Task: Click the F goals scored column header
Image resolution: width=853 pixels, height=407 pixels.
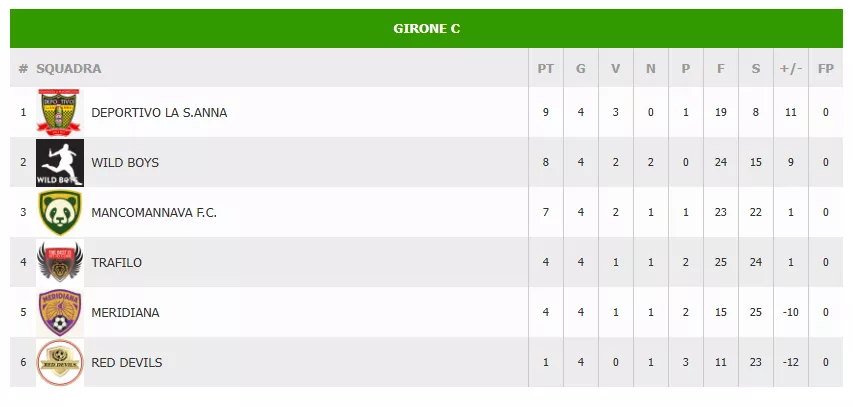Action: [721, 69]
